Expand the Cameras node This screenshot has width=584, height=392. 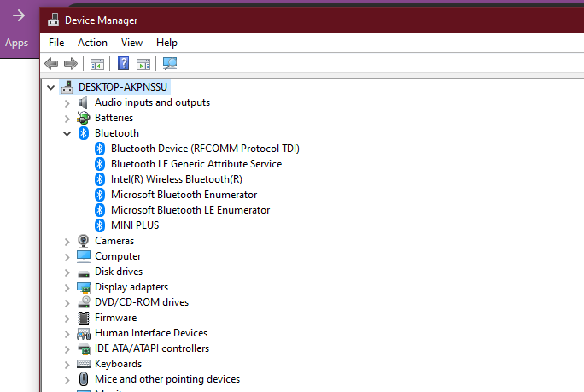click(67, 242)
